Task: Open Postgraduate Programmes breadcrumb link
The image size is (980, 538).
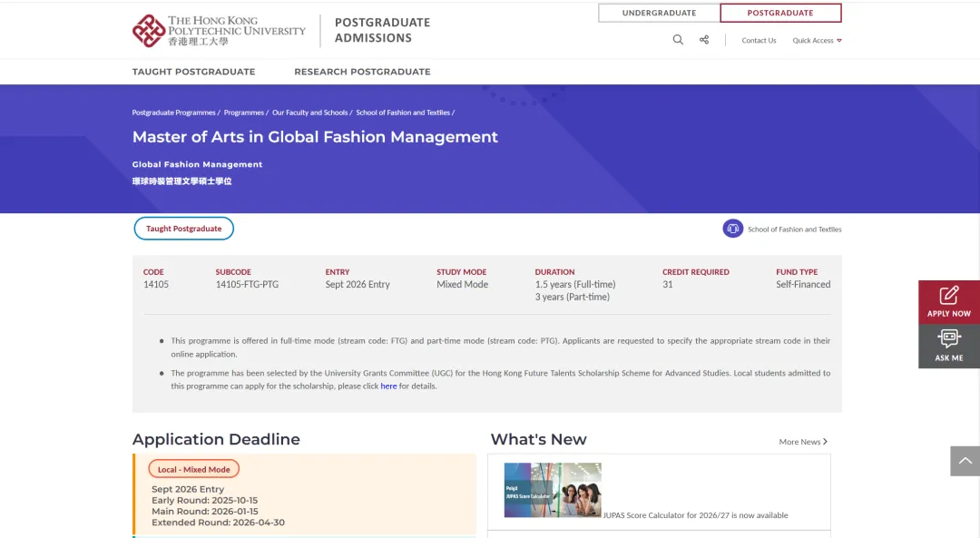Action: pos(173,112)
